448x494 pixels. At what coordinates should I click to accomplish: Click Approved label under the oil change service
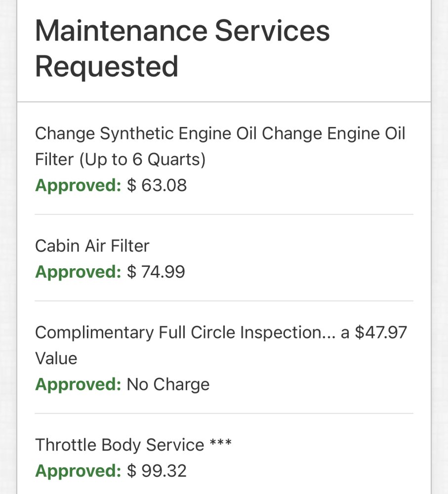(x=78, y=186)
